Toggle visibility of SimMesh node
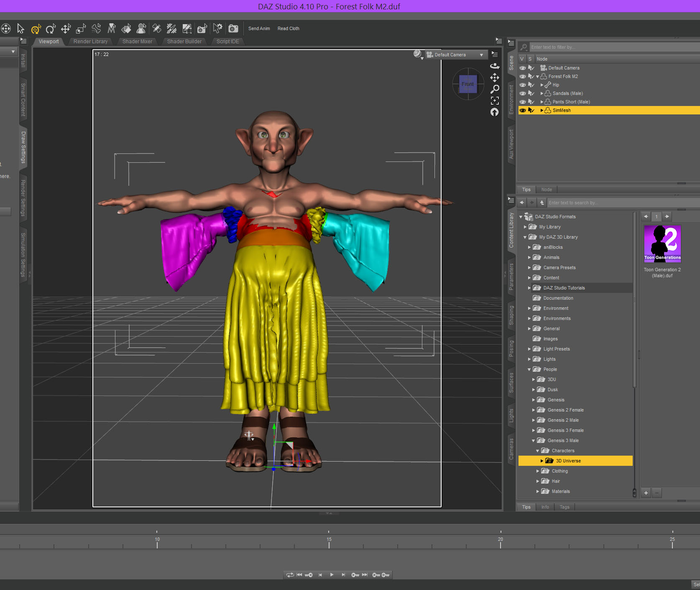 coord(523,110)
